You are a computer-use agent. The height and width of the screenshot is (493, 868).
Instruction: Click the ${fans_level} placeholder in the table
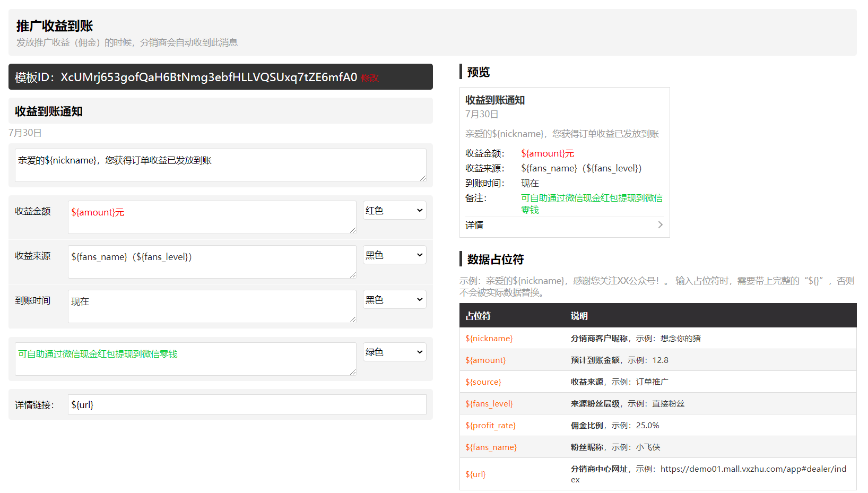pos(489,404)
